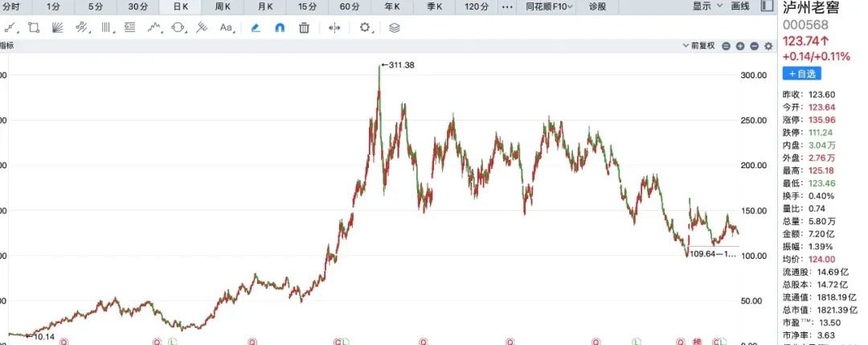Click the 诊股 button
The width and height of the screenshot is (868, 345).
coord(597,6)
